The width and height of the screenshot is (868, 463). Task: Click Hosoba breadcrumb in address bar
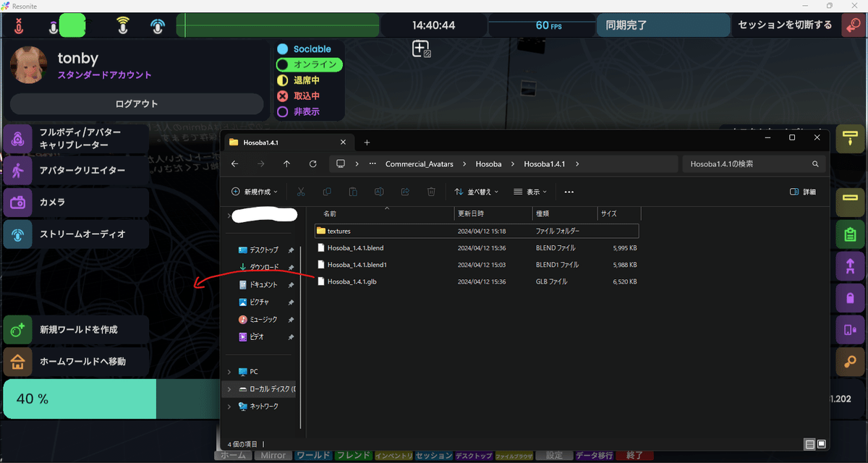point(488,164)
